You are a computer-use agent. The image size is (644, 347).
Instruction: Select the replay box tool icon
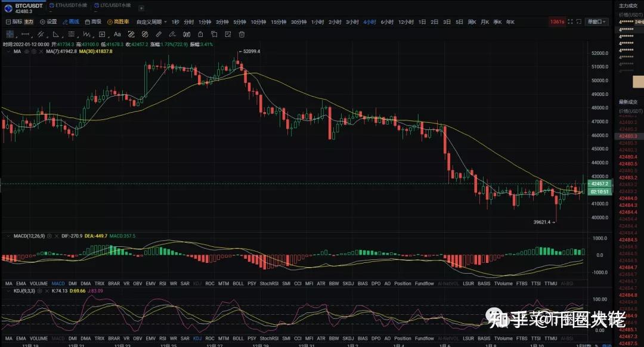102,34
